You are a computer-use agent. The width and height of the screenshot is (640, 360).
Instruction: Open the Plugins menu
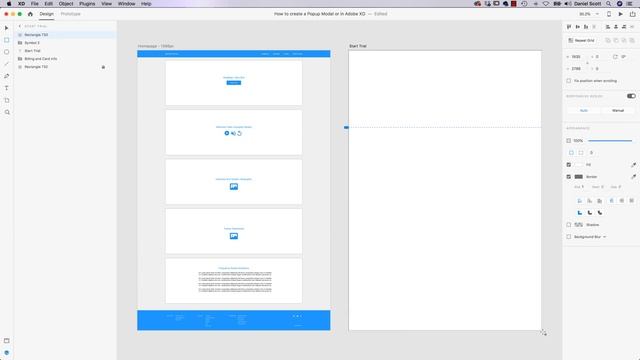pos(87,4)
